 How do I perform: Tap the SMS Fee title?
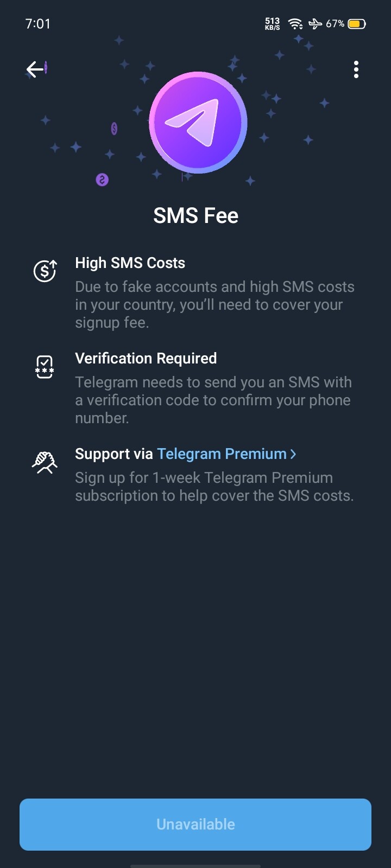pos(195,216)
